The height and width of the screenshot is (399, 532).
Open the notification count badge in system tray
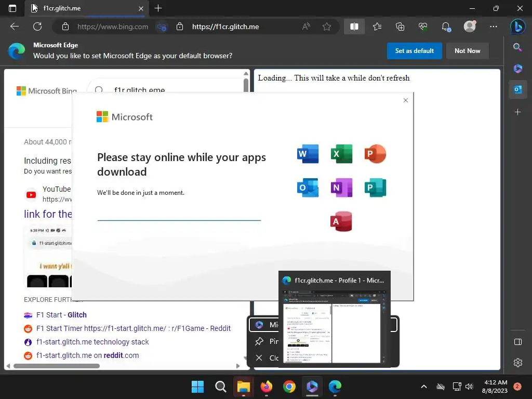[x=517, y=387]
